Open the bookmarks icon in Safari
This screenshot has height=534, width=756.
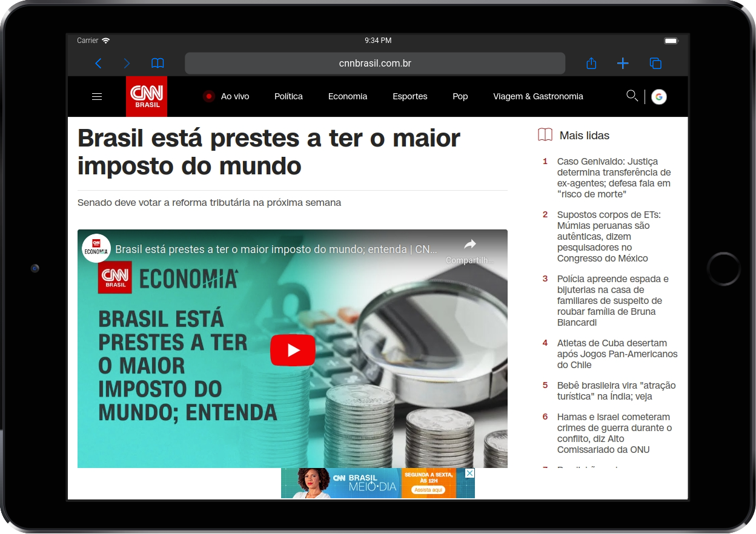tap(157, 63)
